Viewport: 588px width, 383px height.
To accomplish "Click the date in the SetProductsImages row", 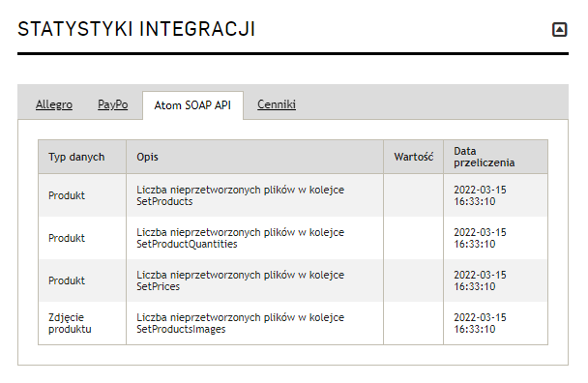I will point(480,323).
